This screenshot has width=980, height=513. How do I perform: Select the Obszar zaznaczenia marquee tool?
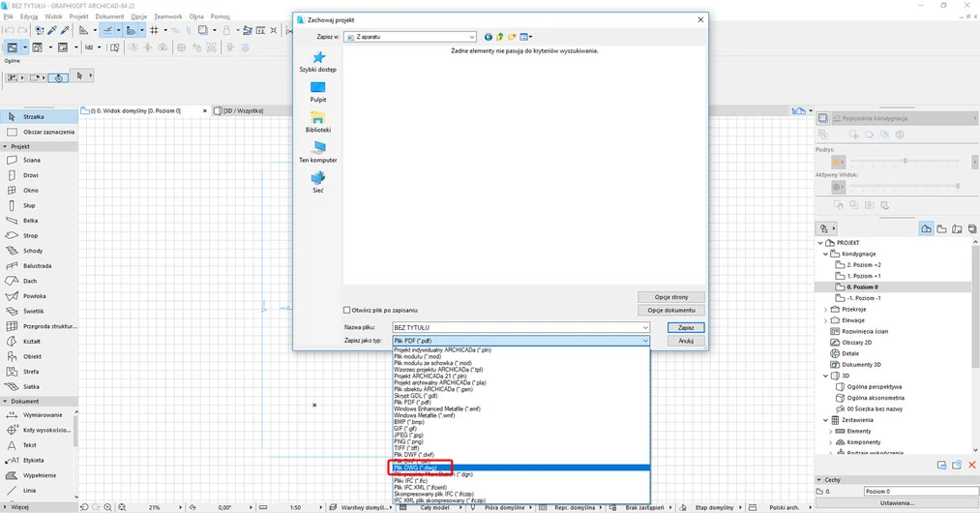pyautogui.click(x=39, y=132)
